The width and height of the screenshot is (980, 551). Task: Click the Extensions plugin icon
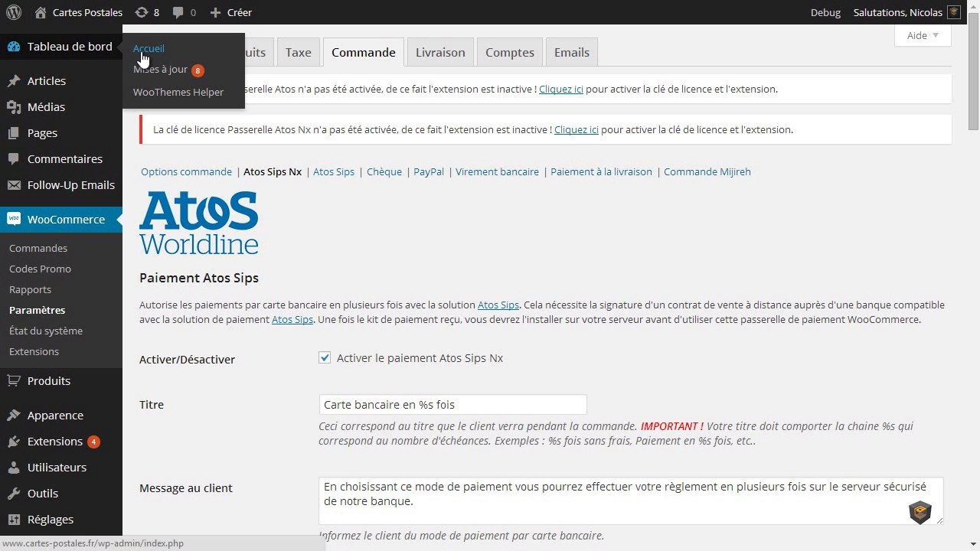(14, 442)
